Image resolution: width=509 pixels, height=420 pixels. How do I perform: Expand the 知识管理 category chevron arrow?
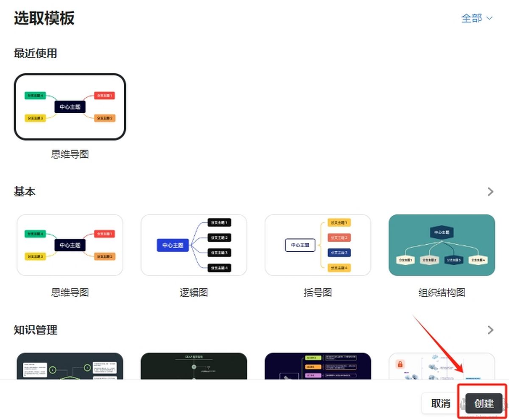point(491,330)
